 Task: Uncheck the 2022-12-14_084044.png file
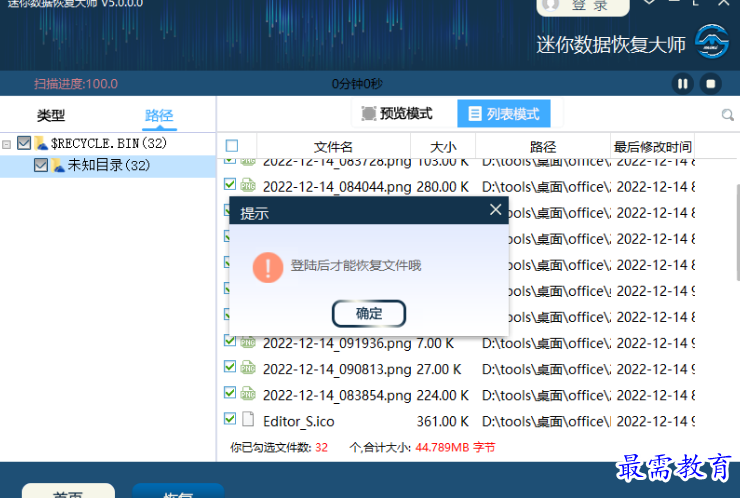pos(230,184)
